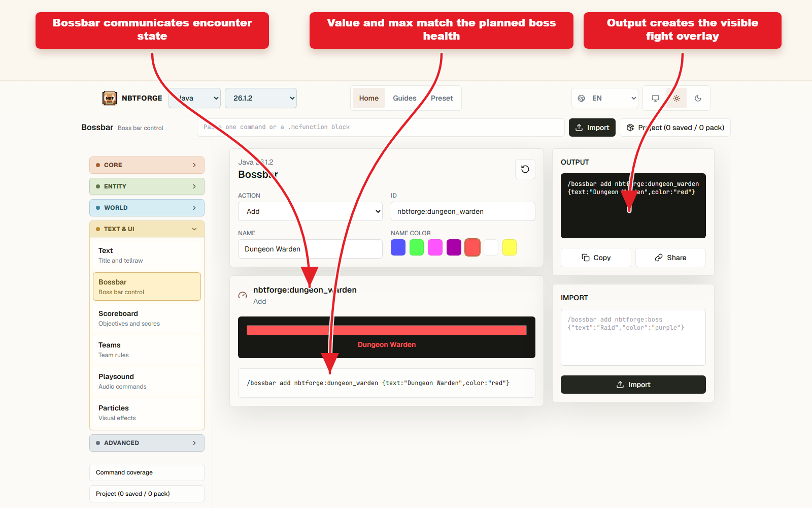This screenshot has height=508, width=812.
Task: Open the Guides tab
Action: click(404, 98)
